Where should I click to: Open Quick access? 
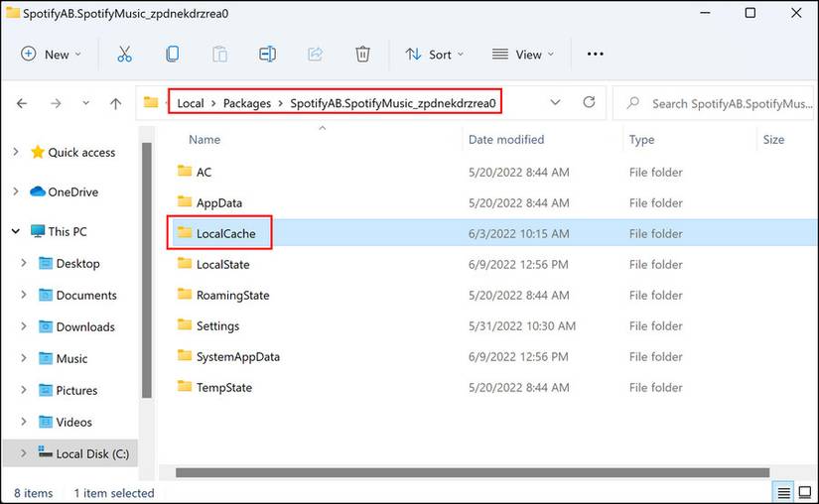coord(81,153)
